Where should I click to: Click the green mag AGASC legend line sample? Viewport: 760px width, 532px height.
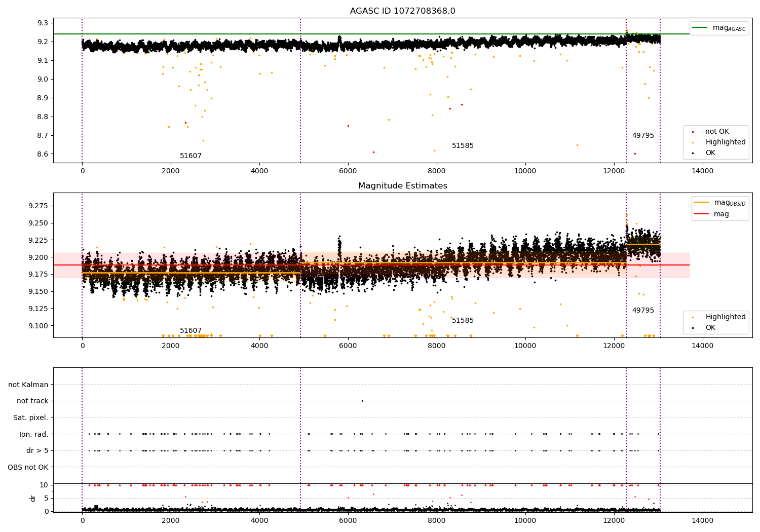(700, 28)
